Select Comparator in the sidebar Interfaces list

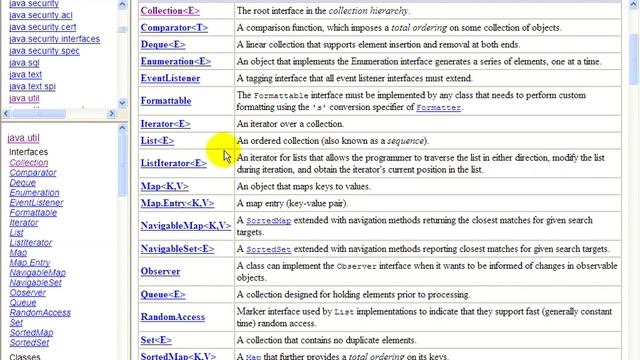pos(33,173)
